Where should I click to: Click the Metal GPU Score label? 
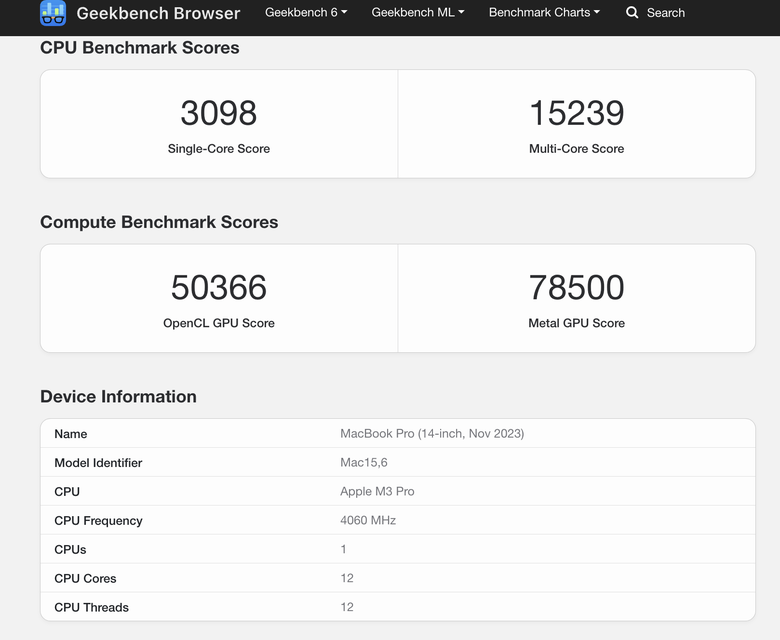coord(577,323)
